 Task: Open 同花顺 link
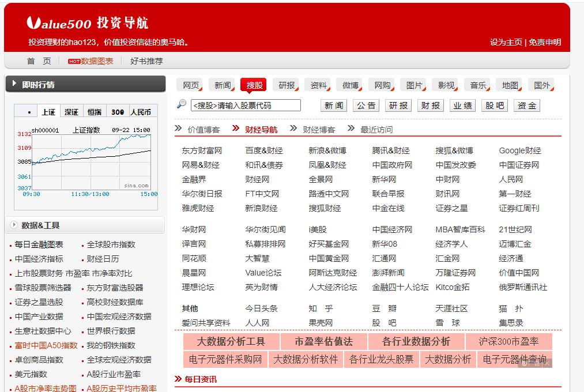tap(194, 258)
